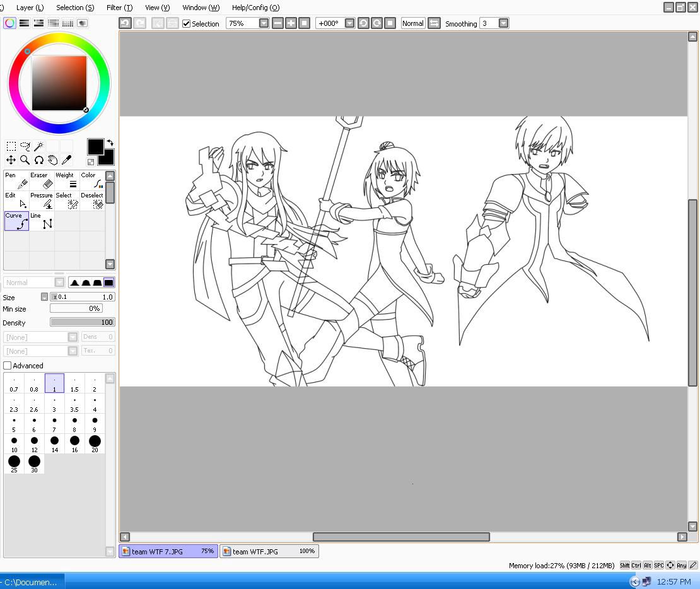Image resolution: width=700 pixels, height=589 pixels.
Task: Open the Filter menu
Action: tap(119, 8)
